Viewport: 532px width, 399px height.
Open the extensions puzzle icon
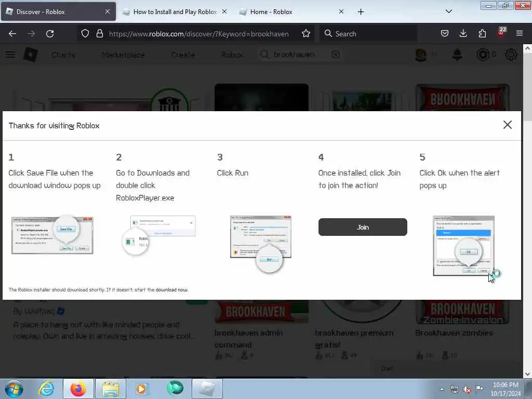click(482, 34)
